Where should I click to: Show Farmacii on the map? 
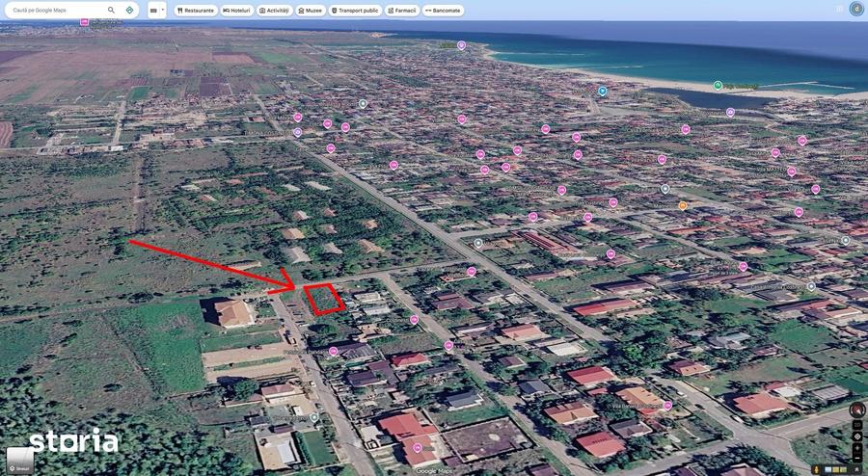click(x=402, y=11)
